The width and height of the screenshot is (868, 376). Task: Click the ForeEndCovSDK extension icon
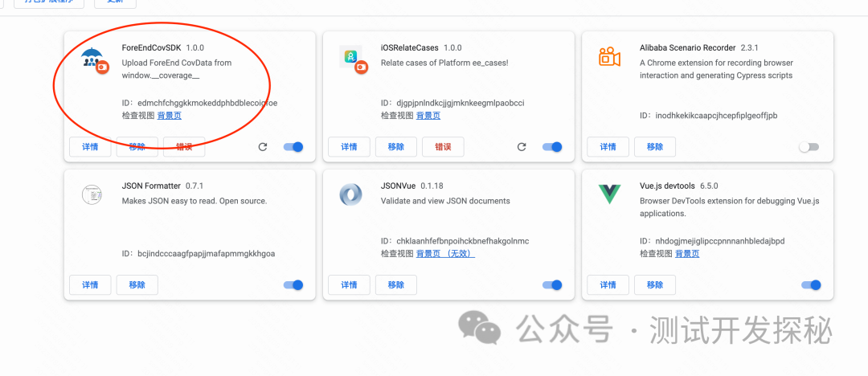(x=93, y=60)
